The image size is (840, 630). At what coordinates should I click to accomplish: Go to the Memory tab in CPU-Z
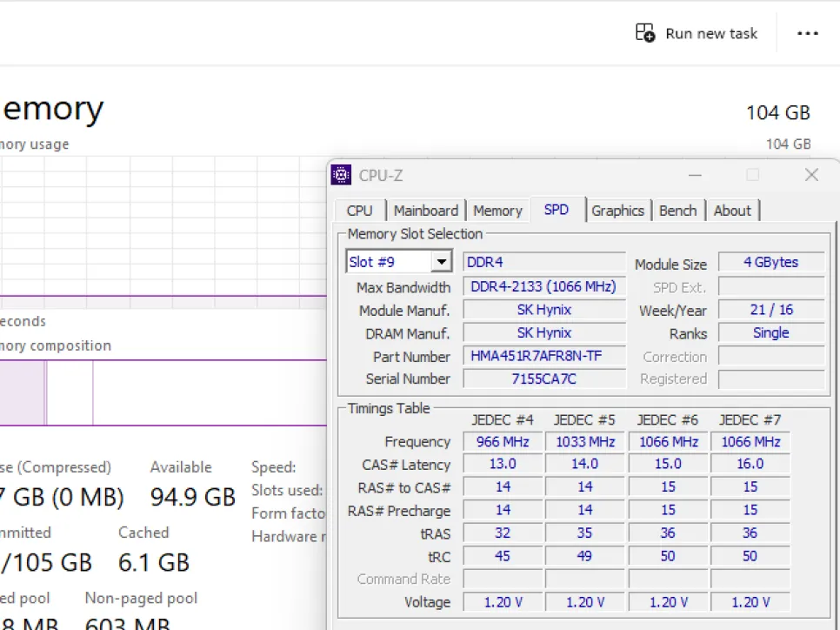click(497, 211)
